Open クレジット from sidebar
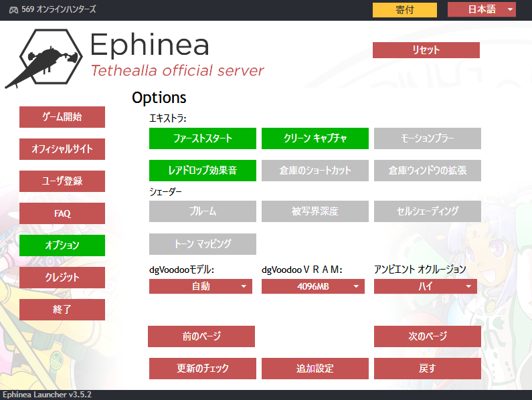 (62, 278)
